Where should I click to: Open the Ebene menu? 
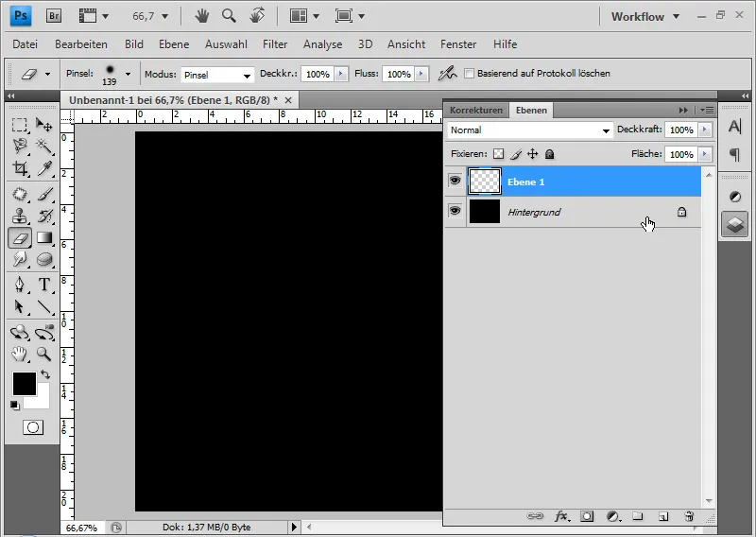tap(174, 44)
